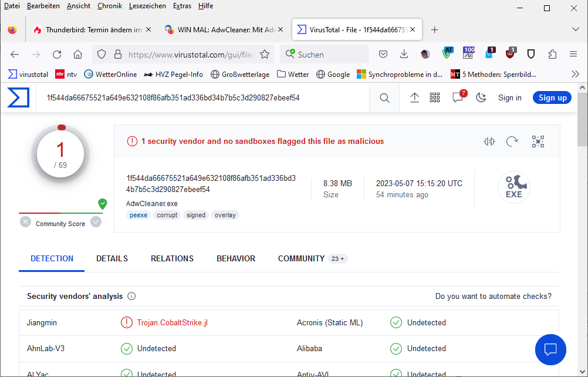
Task: Vote malicious with community score X button
Action: (25, 222)
